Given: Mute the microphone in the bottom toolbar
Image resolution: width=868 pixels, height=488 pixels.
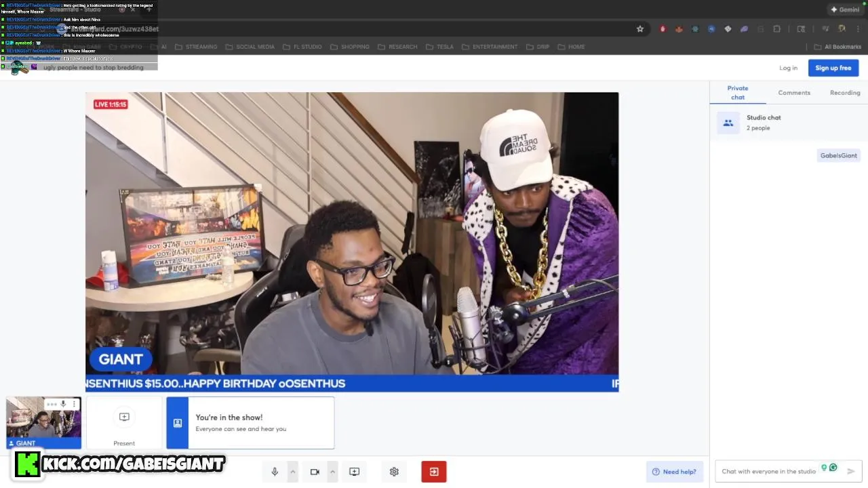Looking at the screenshot, I should 275,472.
